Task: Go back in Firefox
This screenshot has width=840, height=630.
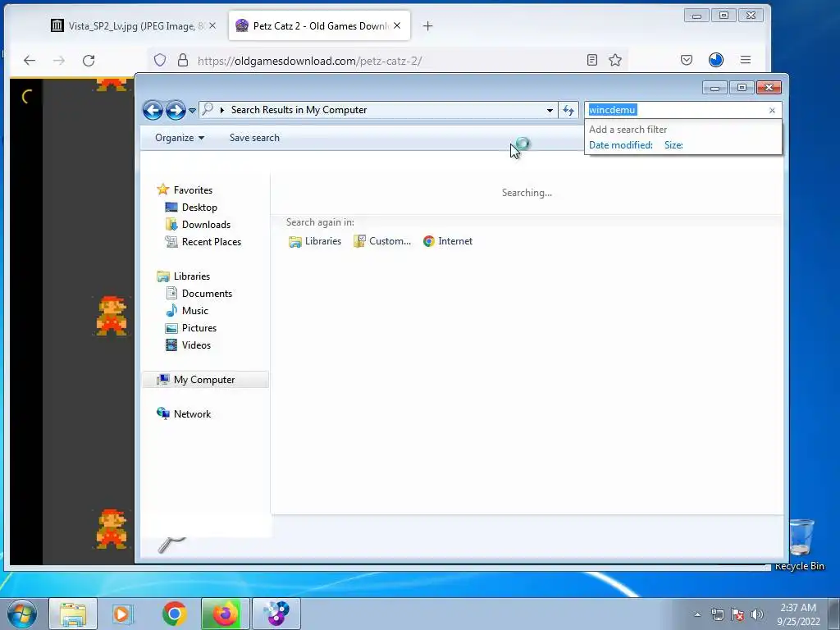Action: tap(30, 61)
